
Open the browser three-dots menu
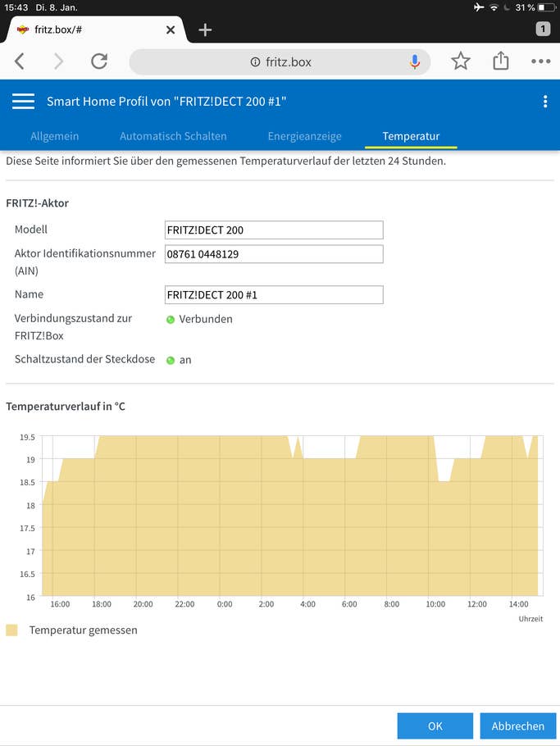click(x=541, y=61)
